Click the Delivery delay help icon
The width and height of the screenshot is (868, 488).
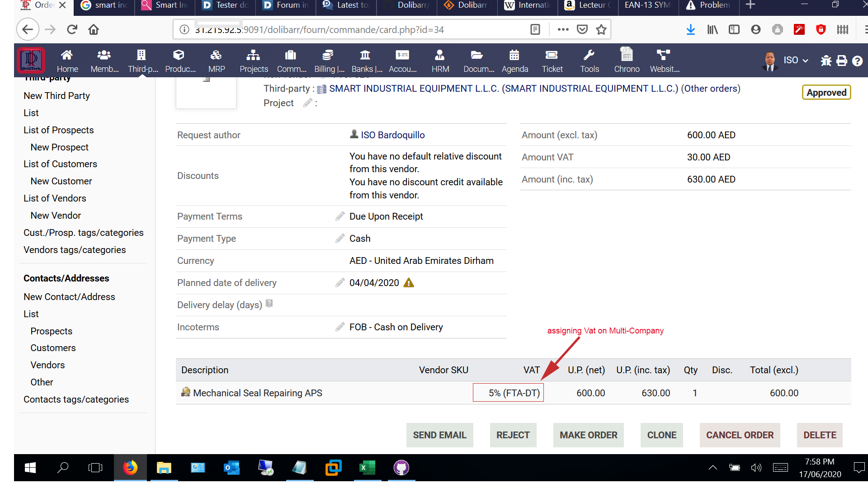click(x=269, y=304)
